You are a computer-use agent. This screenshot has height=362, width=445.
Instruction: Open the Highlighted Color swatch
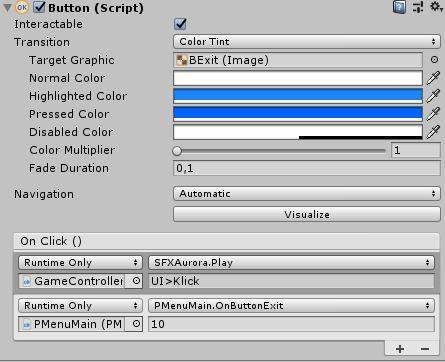coord(298,96)
